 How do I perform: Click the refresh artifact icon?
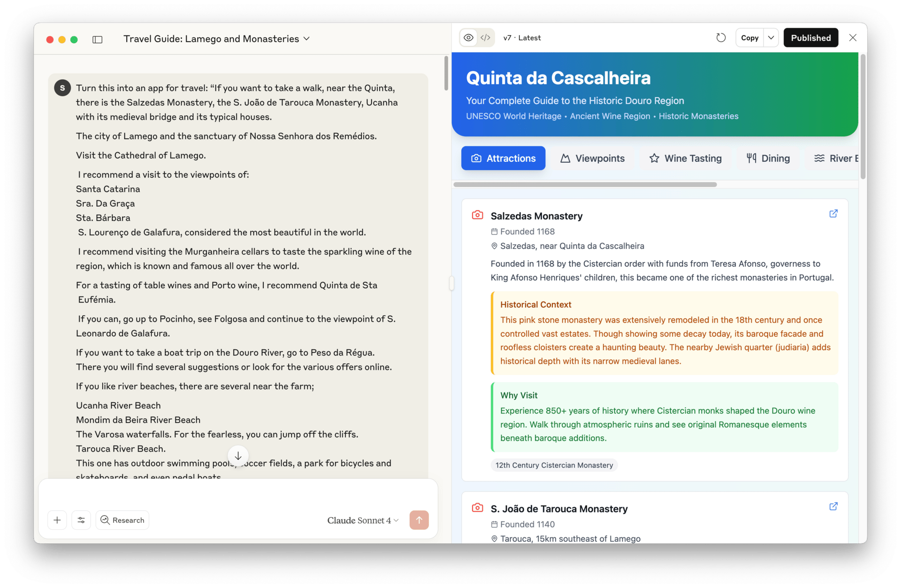(721, 38)
